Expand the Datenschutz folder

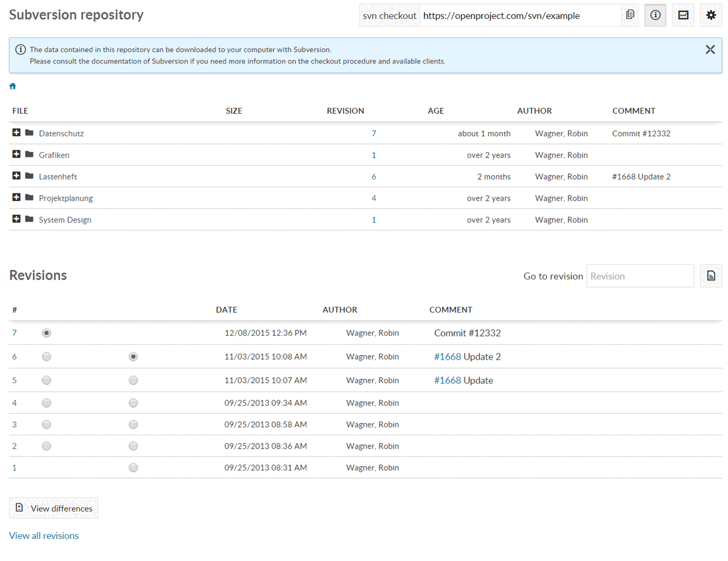[16, 133]
